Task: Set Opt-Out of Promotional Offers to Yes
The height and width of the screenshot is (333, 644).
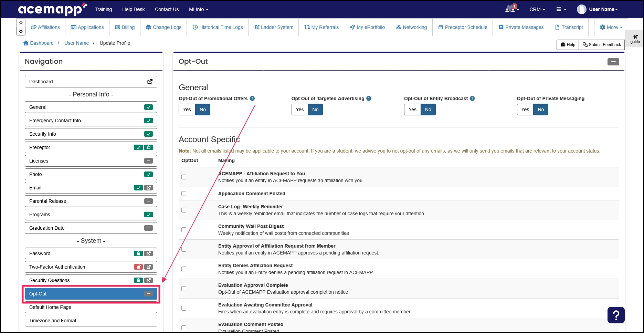Action: 187,110
